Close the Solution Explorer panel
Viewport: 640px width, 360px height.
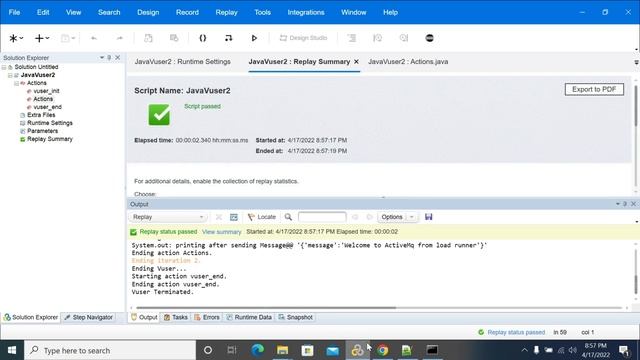click(x=118, y=58)
